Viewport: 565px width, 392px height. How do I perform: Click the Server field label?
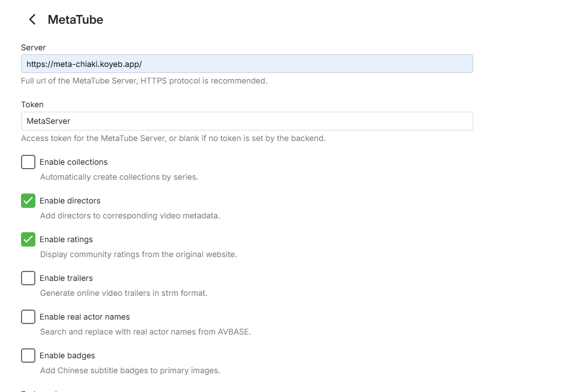[33, 48]
